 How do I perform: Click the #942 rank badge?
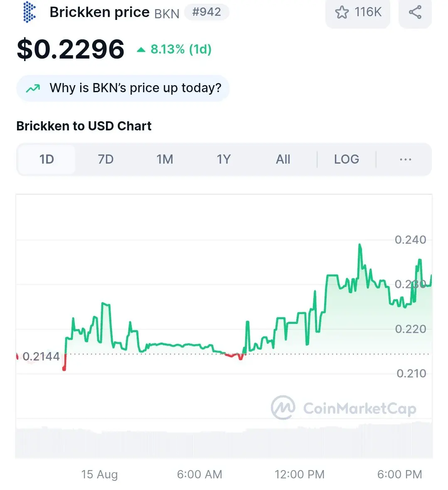[207, 12]
